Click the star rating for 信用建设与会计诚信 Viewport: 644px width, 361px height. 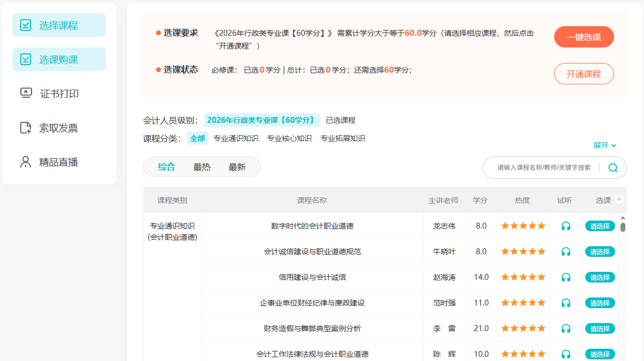pos(523,277)
